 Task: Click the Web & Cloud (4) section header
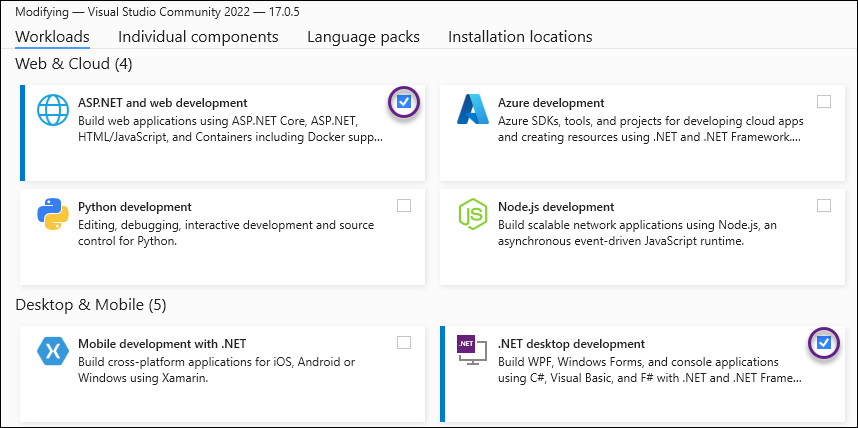tap(74, 64)
